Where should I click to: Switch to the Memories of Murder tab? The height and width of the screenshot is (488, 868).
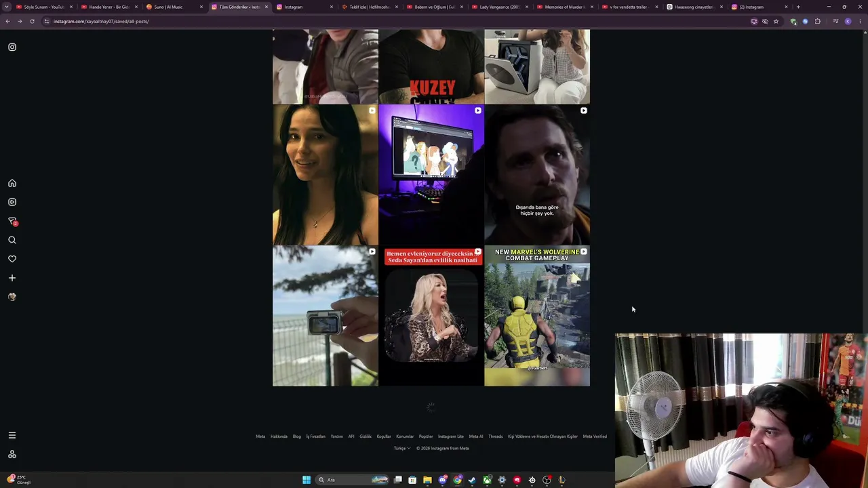[x=564, y=7]
